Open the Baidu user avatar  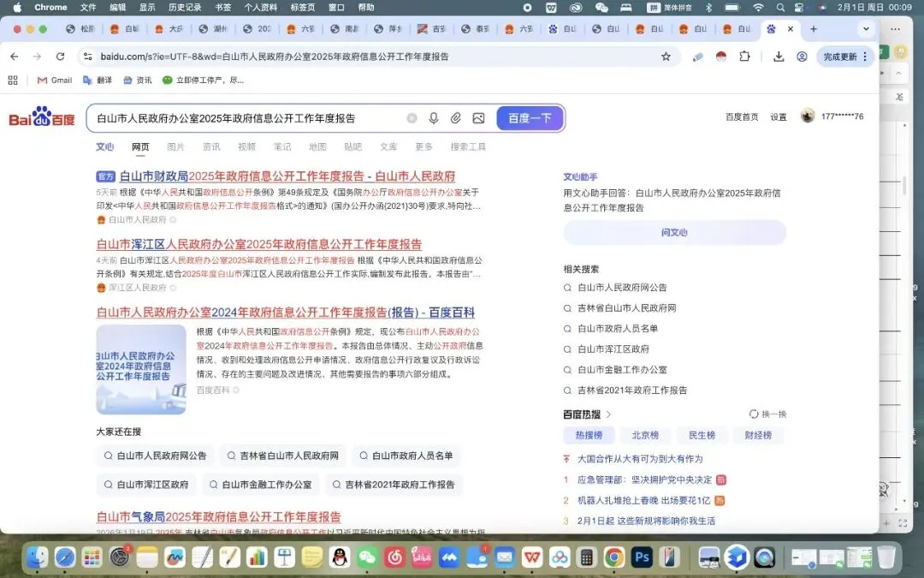(x=808, y=116)
